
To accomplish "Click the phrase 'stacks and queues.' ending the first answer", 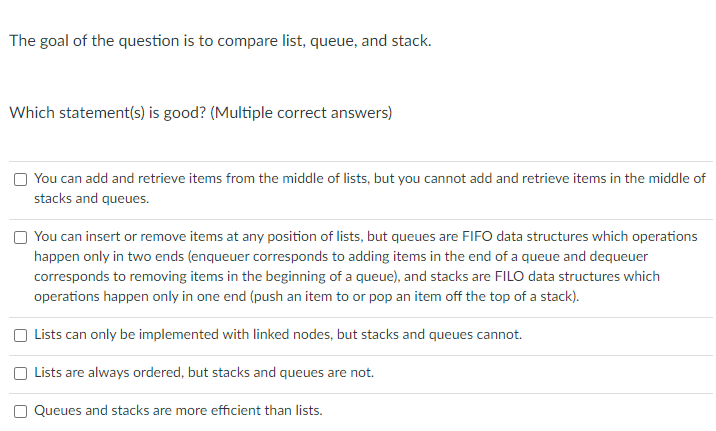I will [x=92, y=198].
